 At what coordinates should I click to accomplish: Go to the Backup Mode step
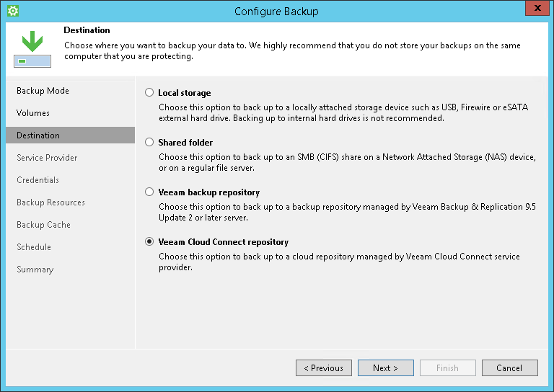(x=43, y=91)
